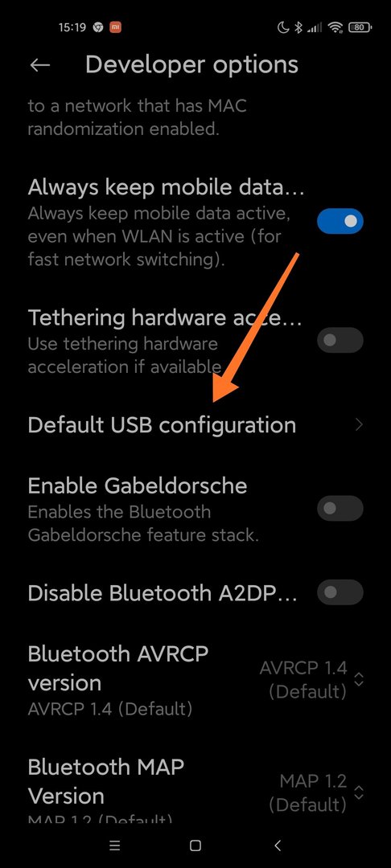Viewport: 391px width, 868px height.
Task: Tap the Do Not Disturb moon icon
Action: [283, 27]
